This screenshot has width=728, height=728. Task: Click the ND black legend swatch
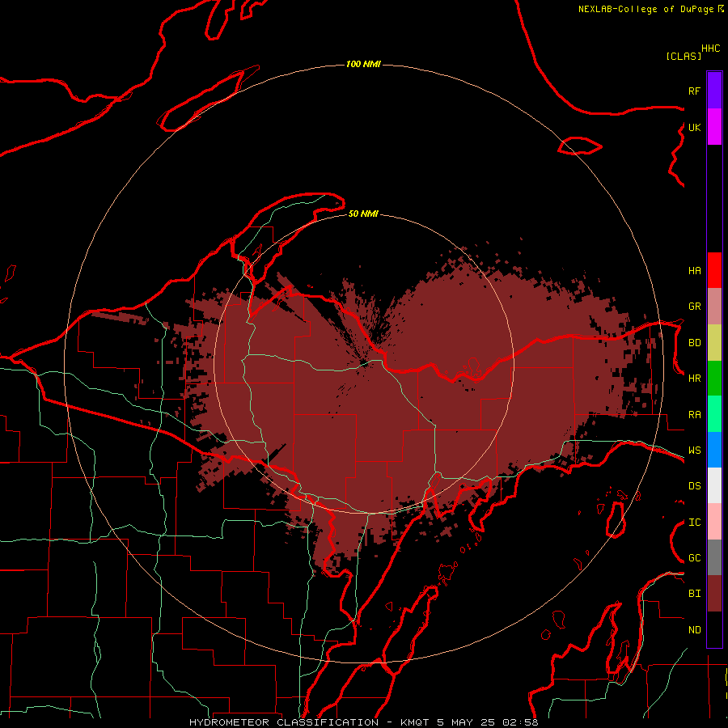[714, 629]
